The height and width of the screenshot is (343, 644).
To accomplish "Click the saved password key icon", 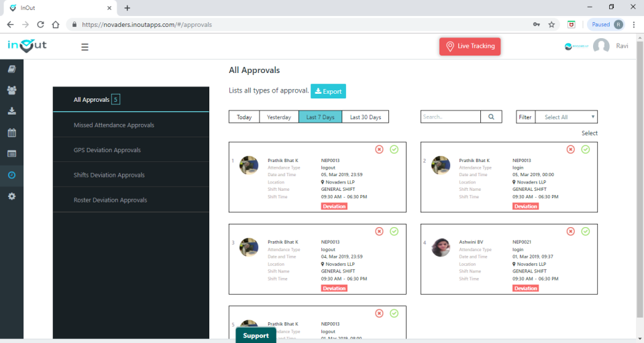I will [x=537, y=25].
